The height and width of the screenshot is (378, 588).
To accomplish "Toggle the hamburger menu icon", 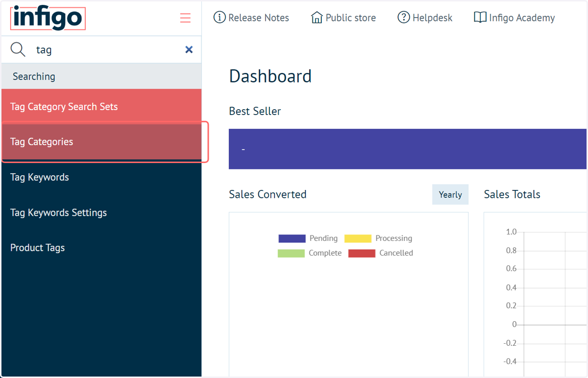I will point(185,19).
